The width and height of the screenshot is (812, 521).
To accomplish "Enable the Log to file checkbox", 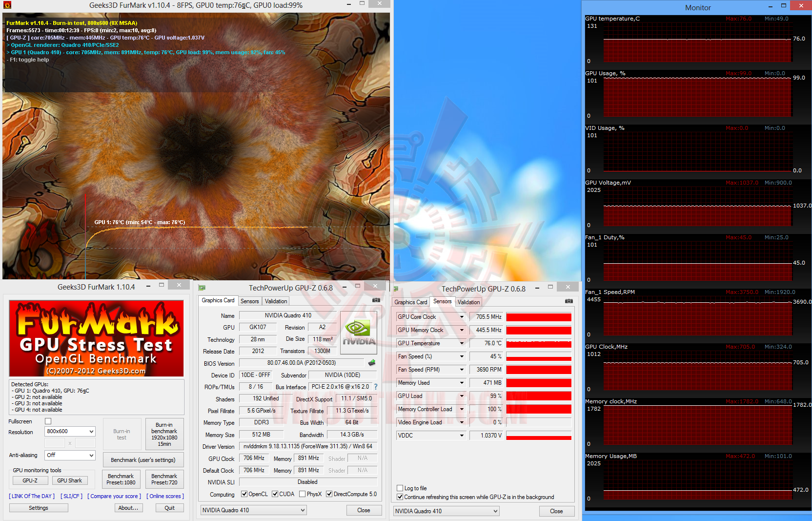I will click(x=400, y=488).
